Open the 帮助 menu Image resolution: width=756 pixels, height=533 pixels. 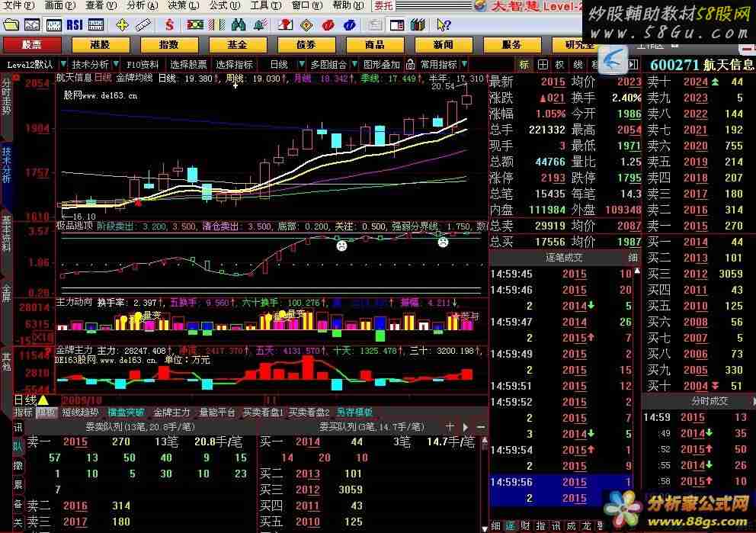348,5
